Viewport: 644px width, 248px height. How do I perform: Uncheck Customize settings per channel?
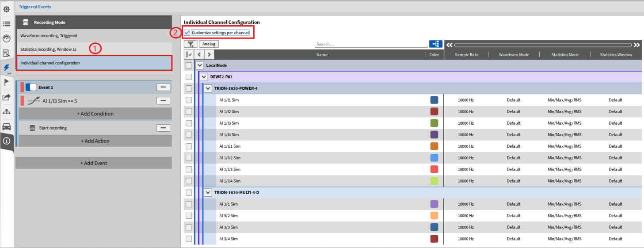click(x=187, y=33)
